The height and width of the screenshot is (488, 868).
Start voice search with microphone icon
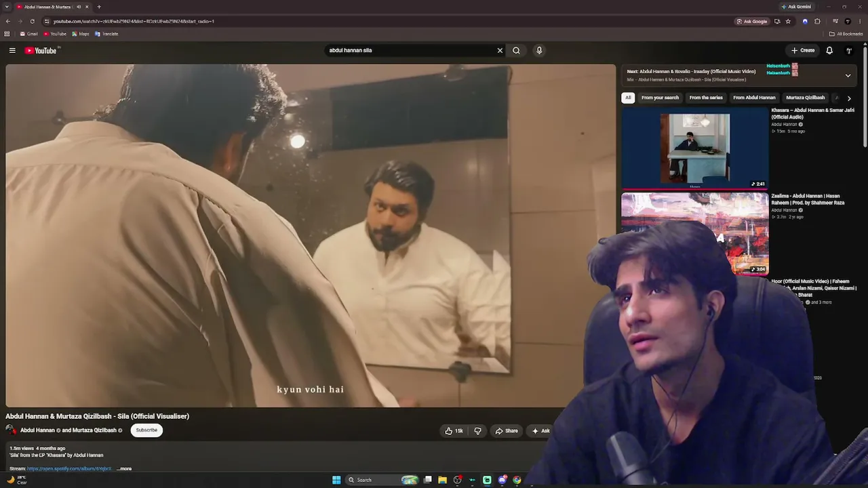click(x=539, y=50)
